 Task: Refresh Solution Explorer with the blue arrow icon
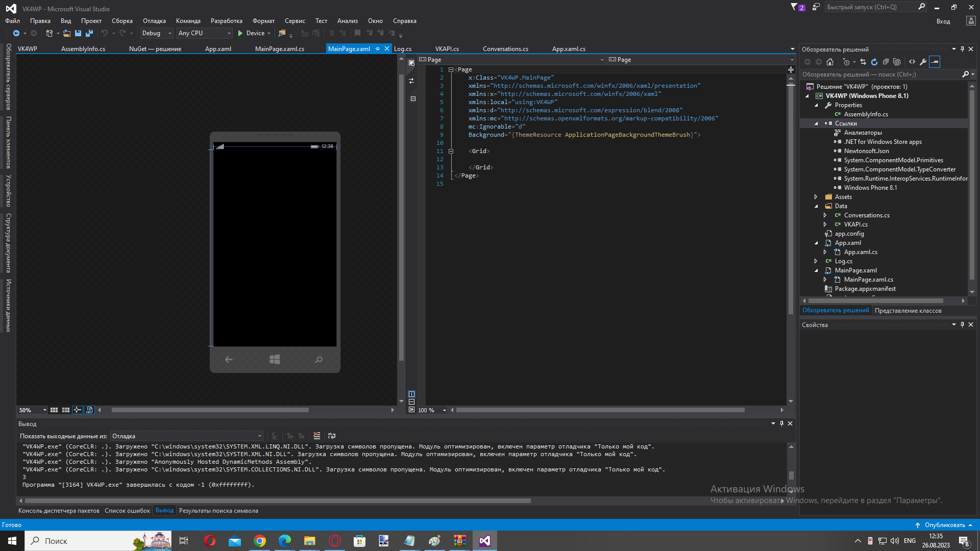coord(874,62)
